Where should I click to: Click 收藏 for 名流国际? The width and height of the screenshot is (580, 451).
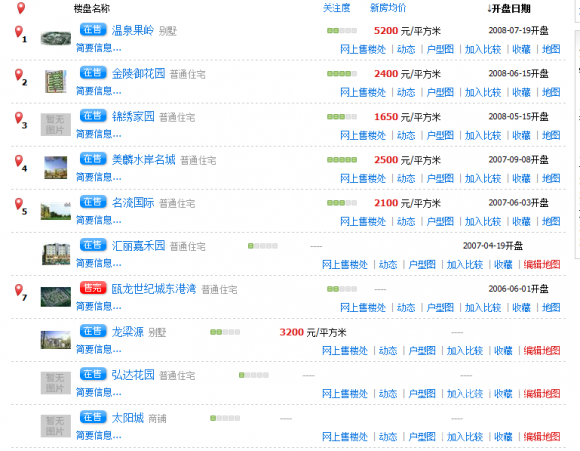pos(522,222)
